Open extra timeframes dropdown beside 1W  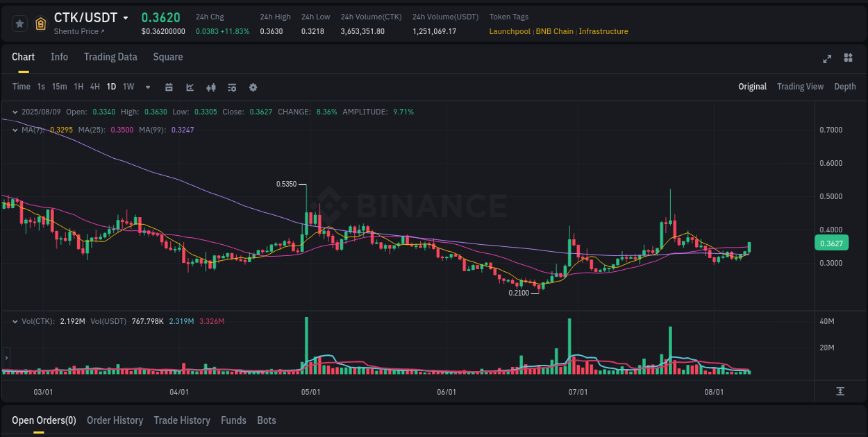[147, 87]
